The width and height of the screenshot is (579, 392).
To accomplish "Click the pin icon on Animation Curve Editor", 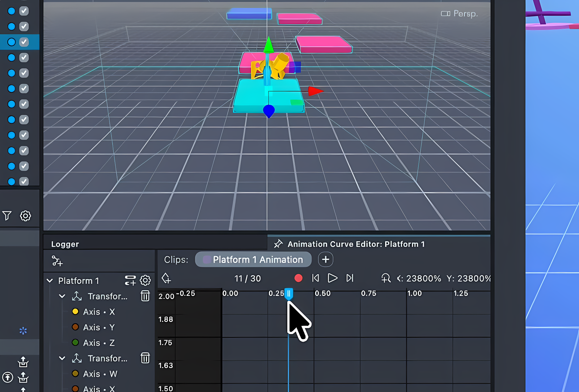I will (x=278, y=244).
